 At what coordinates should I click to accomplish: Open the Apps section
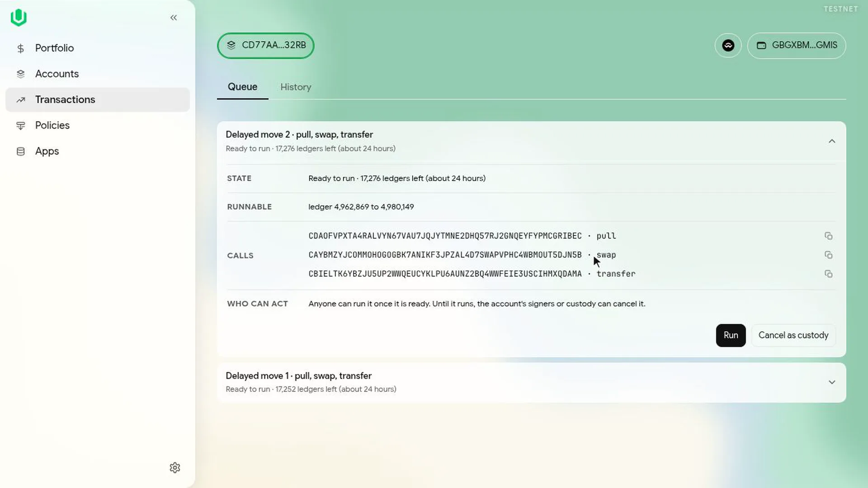(x=98, y=151)
